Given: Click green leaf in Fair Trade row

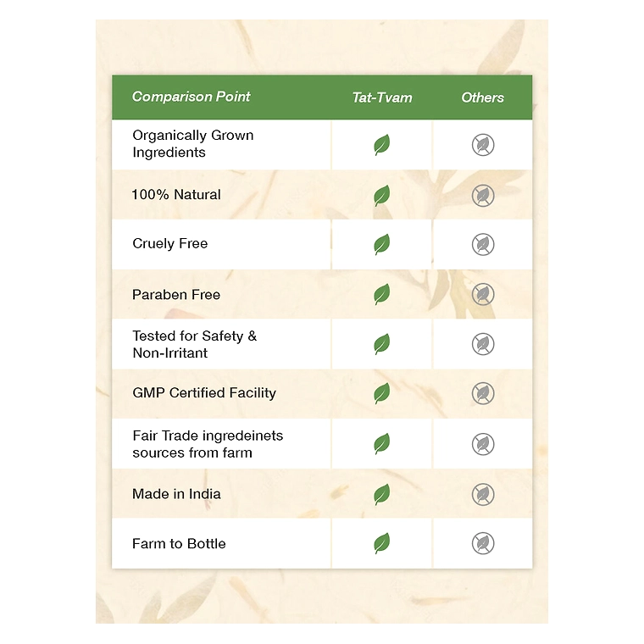Looking at the screenshot, I should (x=382, y=444).
